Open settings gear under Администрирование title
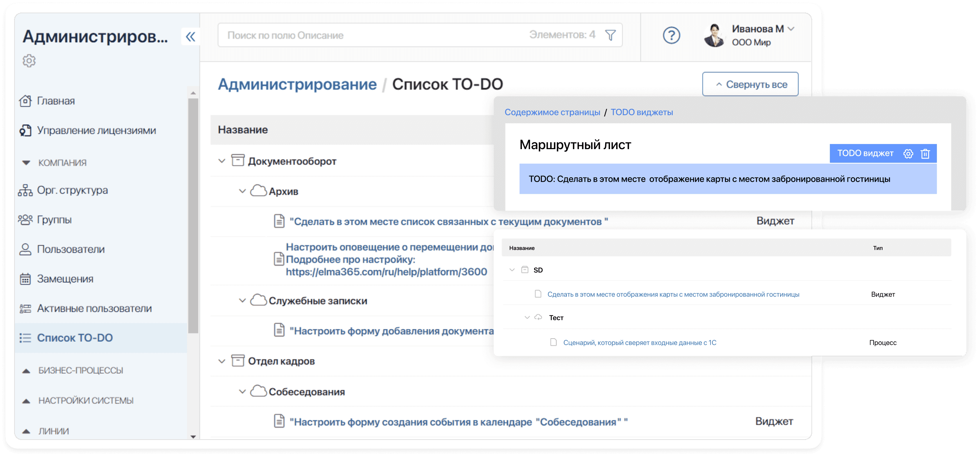The height and width of the screenshot is (456, 980). (x=29, y=61)
